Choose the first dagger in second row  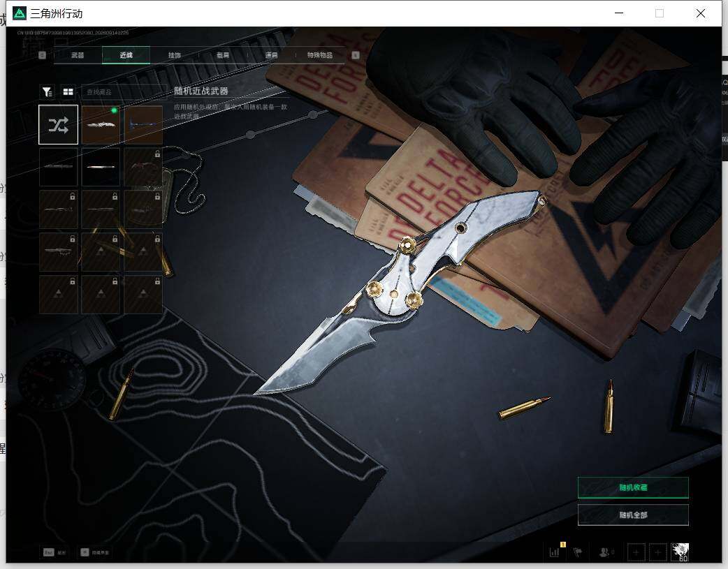pyautogui.click(x=59, y=167)
